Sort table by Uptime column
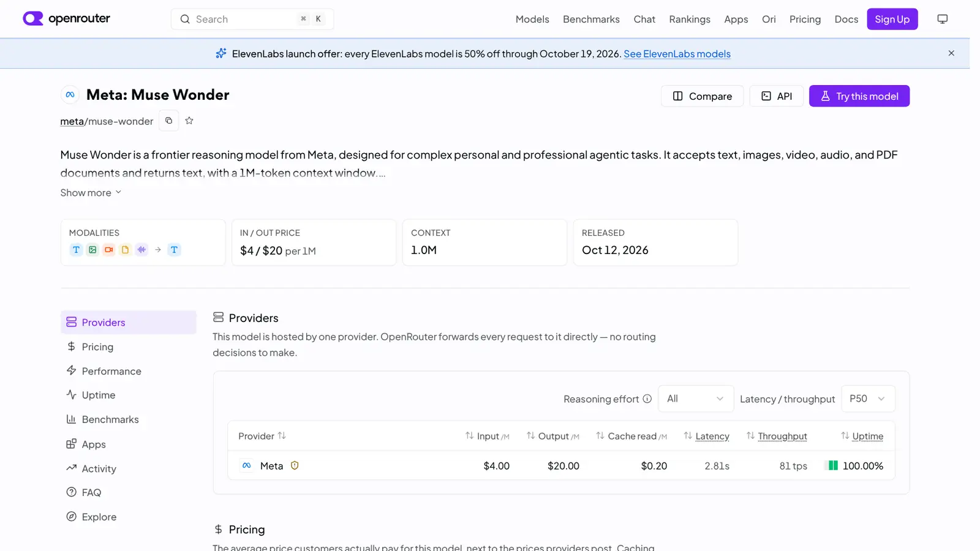Image resolution: width=980 pixels, height=551 pixels. pyautogui.click(x=862, y=436)
